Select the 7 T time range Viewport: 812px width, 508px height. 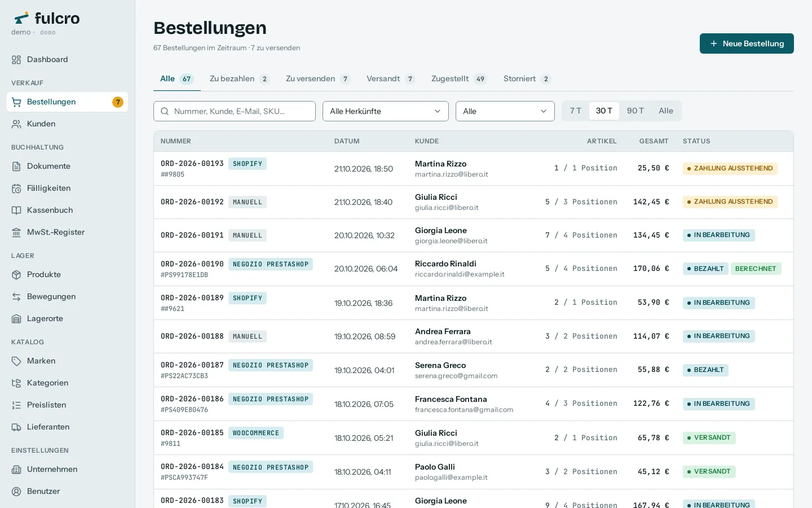click(x=576, y=111)
